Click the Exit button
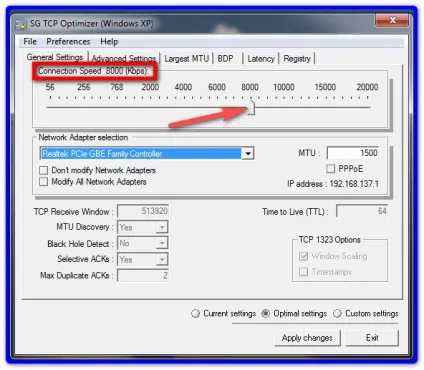424x370 pixels. click(x=372, y=338)
